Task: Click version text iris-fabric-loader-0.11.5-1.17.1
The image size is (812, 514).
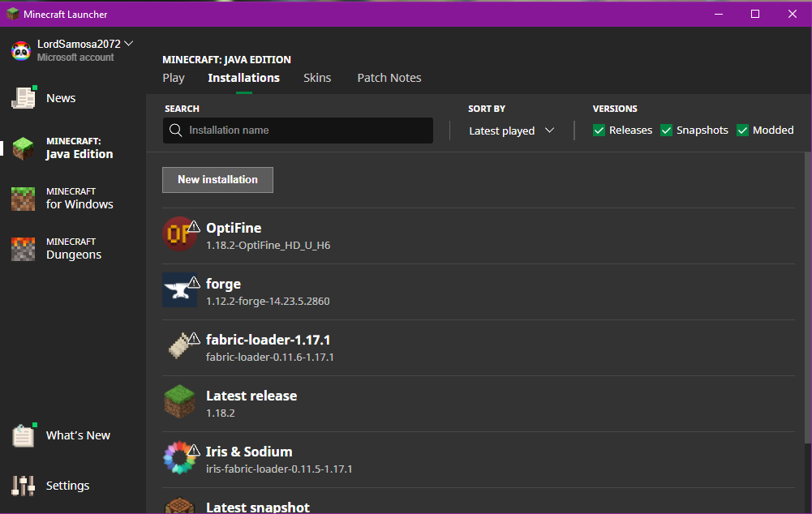Action: (x=279, y=469)
